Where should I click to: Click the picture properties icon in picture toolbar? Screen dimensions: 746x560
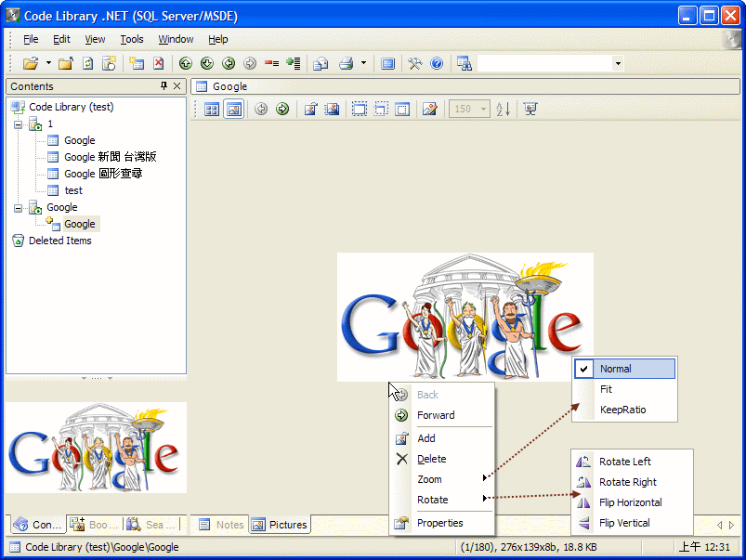coord(429,109)
